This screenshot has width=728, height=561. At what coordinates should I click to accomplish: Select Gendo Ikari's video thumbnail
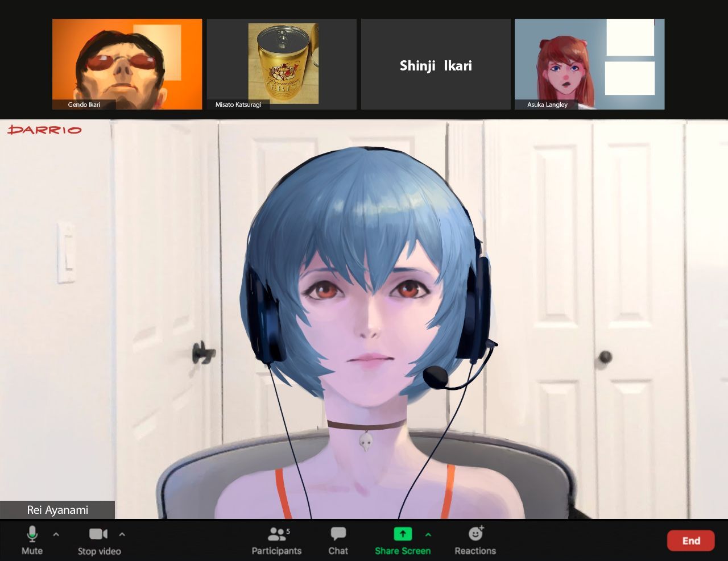click(127, 64)
